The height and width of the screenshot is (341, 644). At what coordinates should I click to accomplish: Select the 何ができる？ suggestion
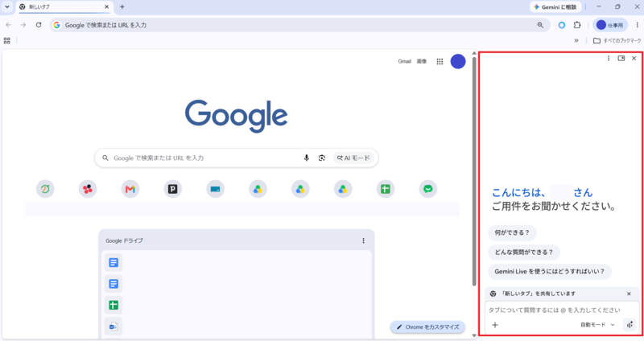click(x=512, y=232)
